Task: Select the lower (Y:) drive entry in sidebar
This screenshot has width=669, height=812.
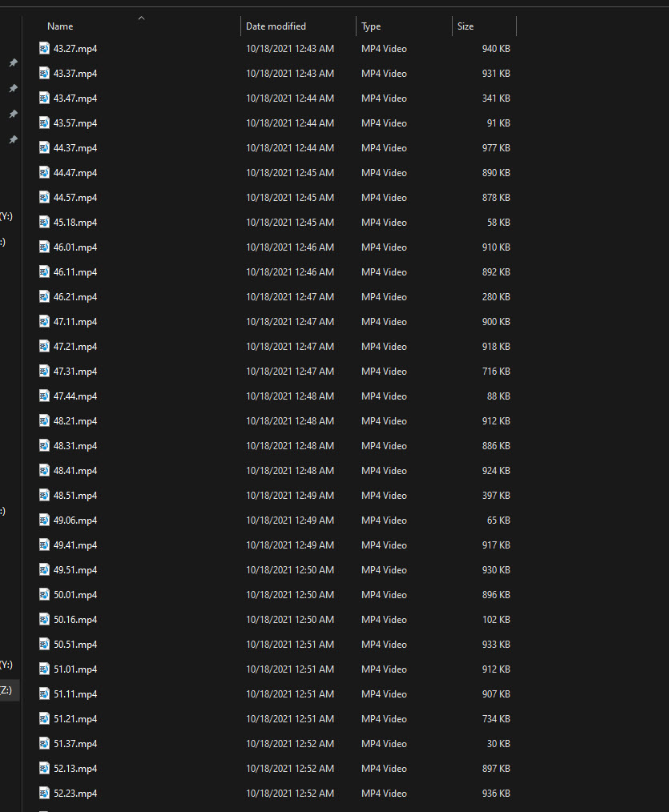Action: coord(6,665)
